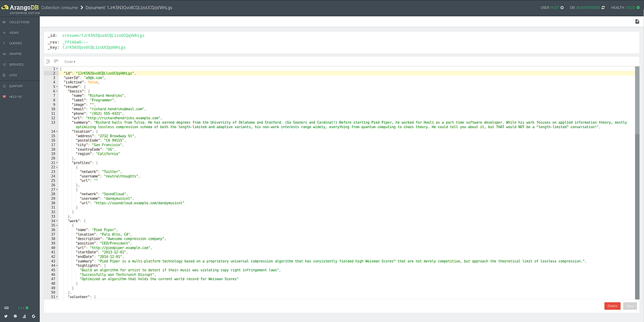Click the phone value "(912) 555-4321"

[106, 113]
